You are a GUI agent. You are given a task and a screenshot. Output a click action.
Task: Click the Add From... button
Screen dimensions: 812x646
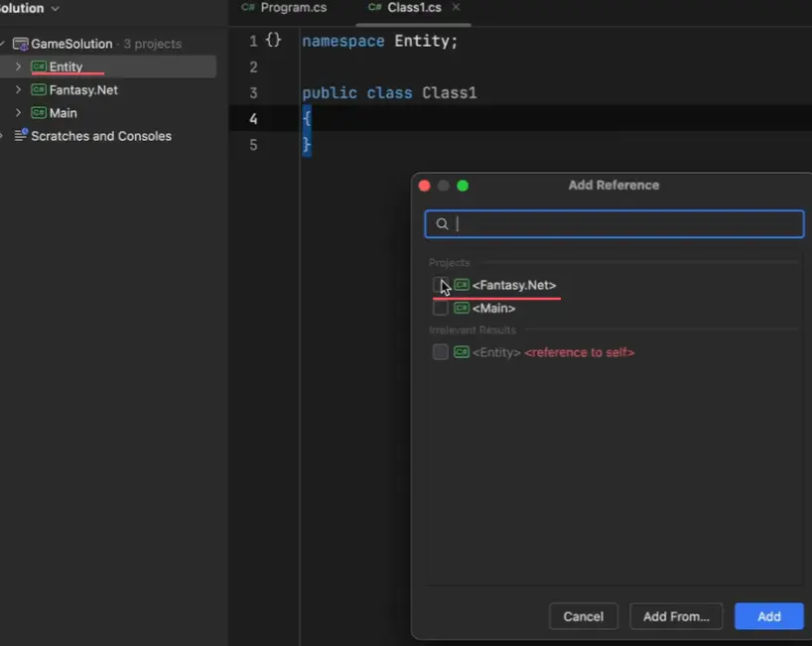[x=676, y=616]
